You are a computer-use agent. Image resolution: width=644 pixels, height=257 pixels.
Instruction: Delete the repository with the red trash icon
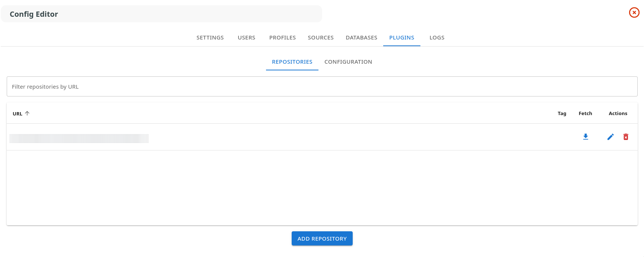coord(626,137)
